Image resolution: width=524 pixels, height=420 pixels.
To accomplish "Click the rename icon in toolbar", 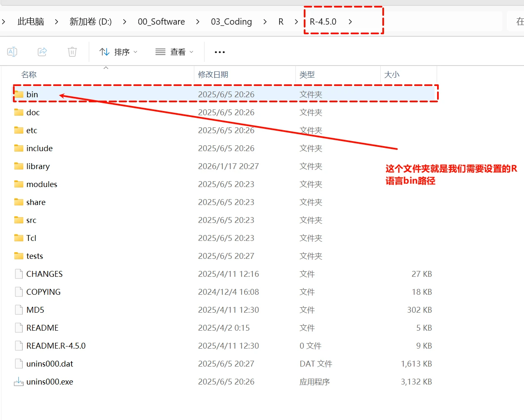I will pyautogui.click(x=12, y=52).
